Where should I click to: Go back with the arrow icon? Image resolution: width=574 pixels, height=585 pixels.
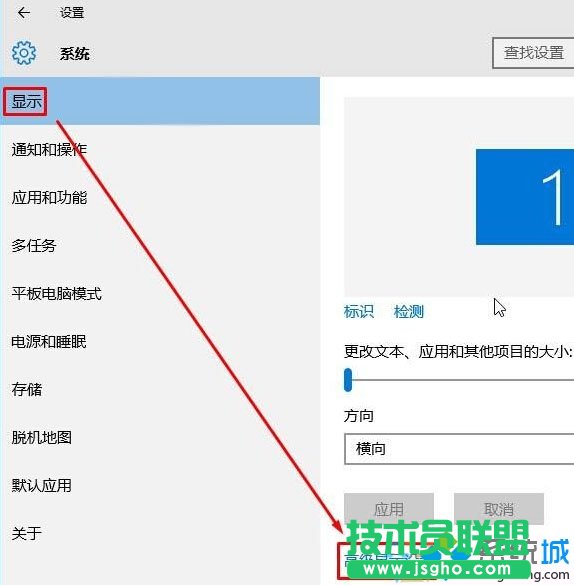pos(24,13)
